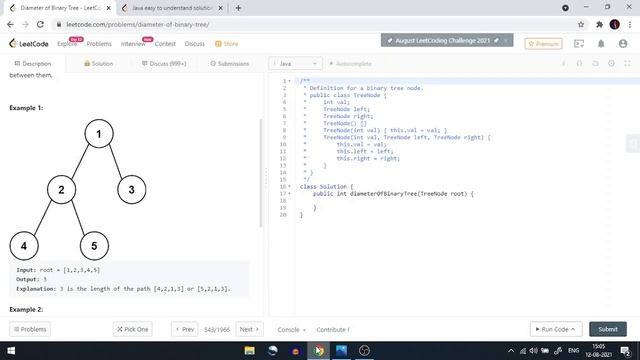Open OBS Studio from taskbar
This screenshot has width=640, height=360.
[x=364, y=351]
